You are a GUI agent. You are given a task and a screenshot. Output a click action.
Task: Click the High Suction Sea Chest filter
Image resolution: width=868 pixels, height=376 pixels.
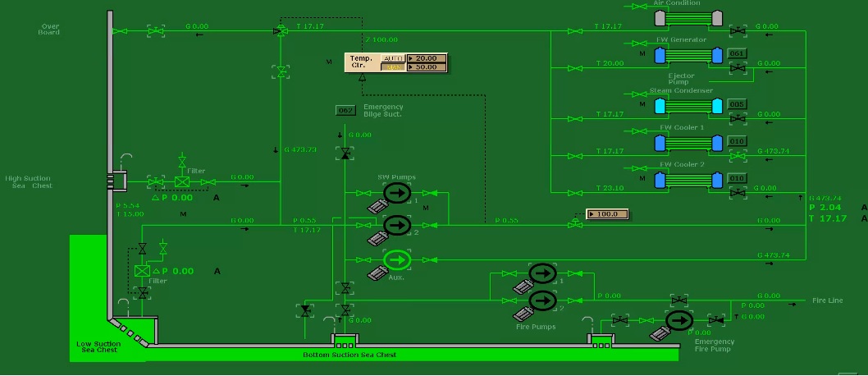coord(182,181)
